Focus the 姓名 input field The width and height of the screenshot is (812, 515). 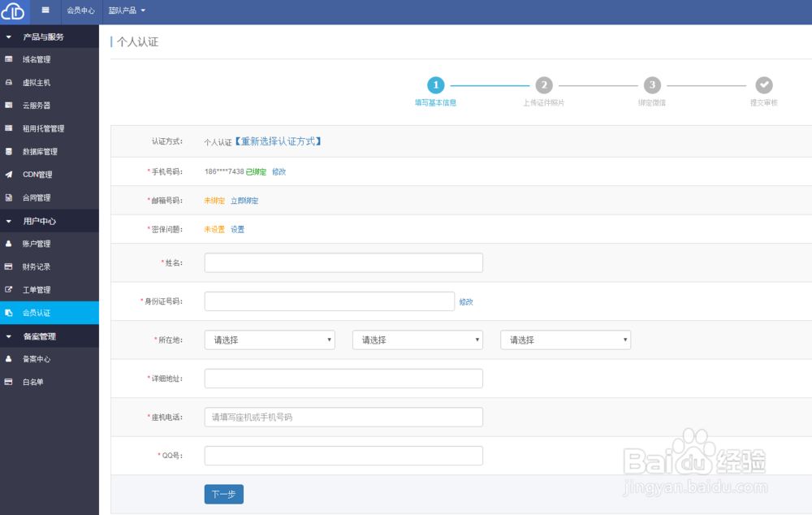pos(343,262)
